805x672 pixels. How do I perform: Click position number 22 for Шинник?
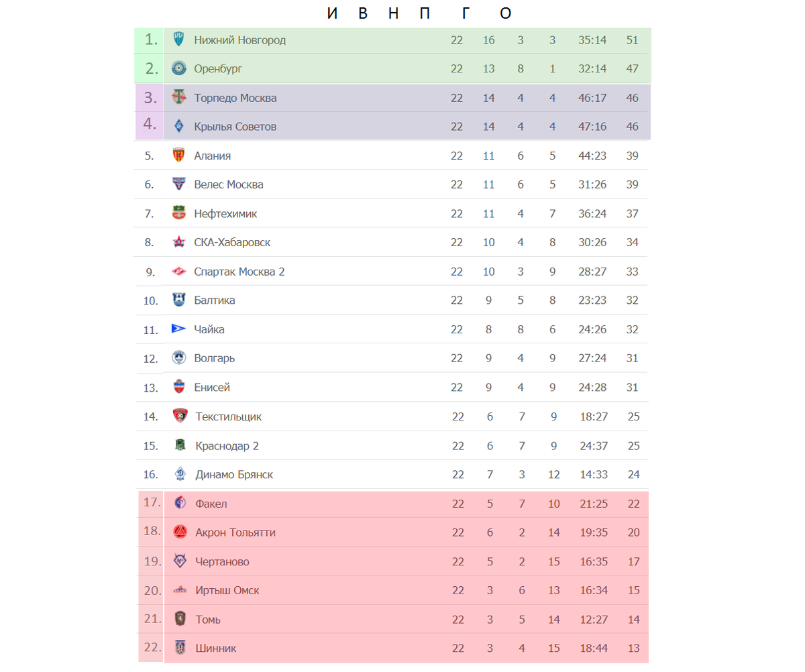(x=152, y=648)
